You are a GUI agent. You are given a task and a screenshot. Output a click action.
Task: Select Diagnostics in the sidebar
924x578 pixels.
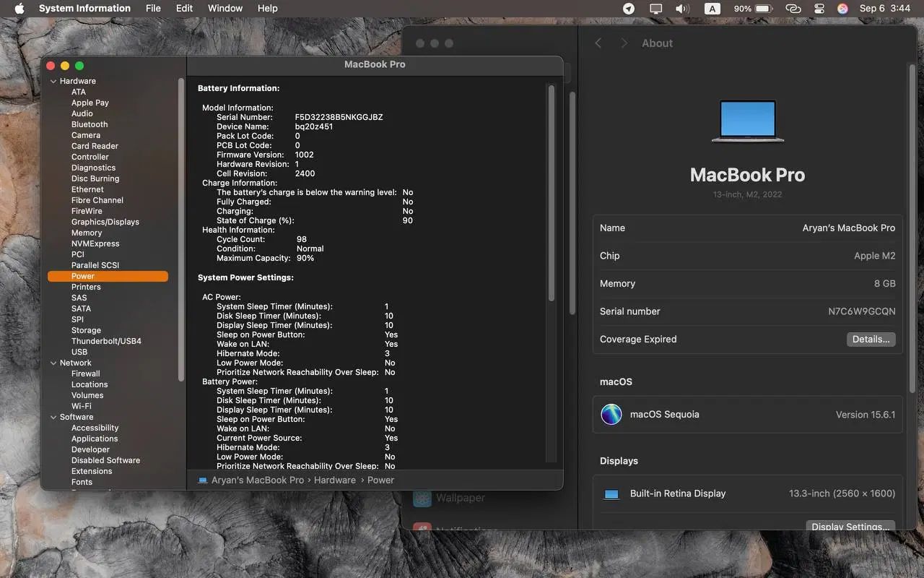pyautogui.click(x=93, y=168)
